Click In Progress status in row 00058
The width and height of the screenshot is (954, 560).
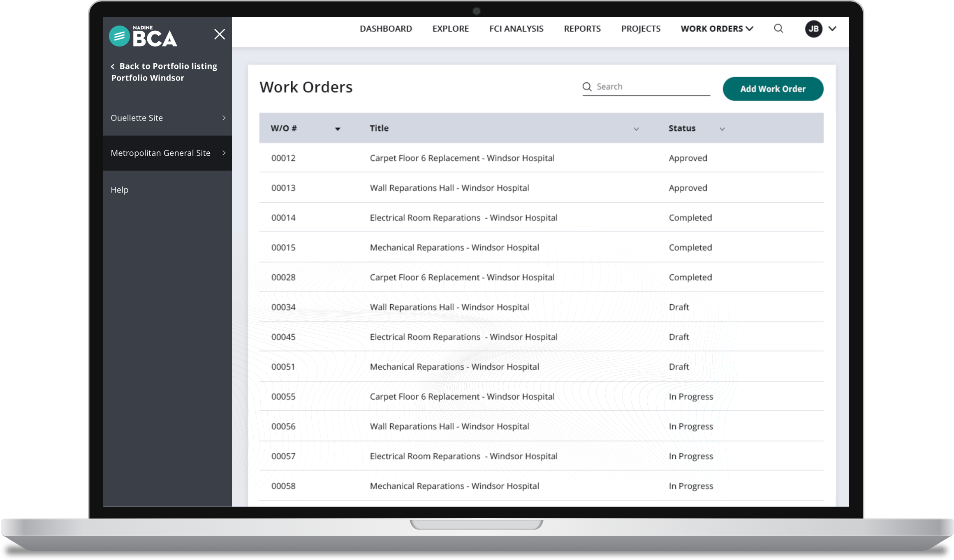pyautogui.click(x=690, y=486)
